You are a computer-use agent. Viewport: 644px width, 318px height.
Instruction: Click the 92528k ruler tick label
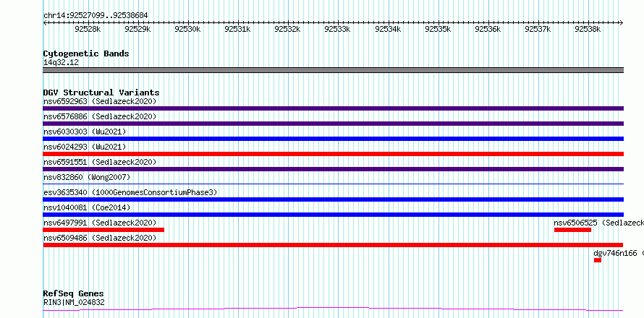pyautogui.click(x=88, y=29)
